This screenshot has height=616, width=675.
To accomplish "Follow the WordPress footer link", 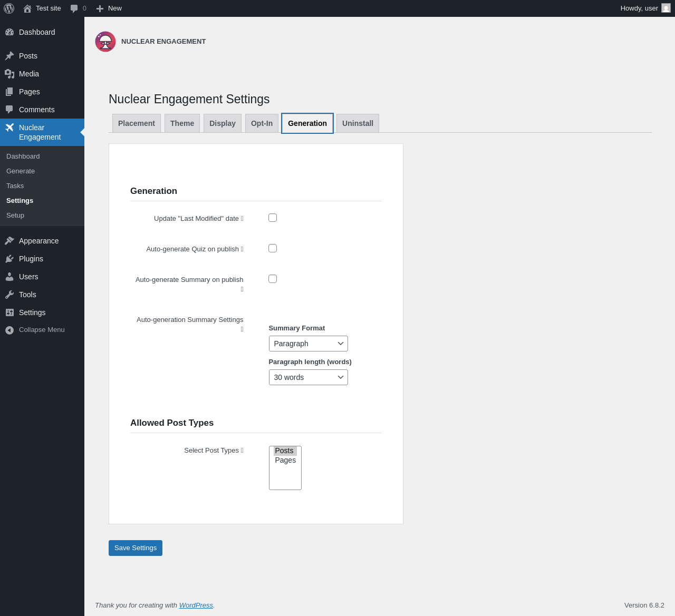I will click(196, 605).
